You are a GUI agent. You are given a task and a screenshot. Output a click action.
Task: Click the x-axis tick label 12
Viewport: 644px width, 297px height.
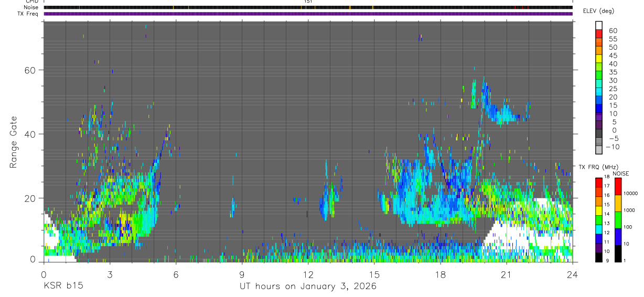(308, 274)
